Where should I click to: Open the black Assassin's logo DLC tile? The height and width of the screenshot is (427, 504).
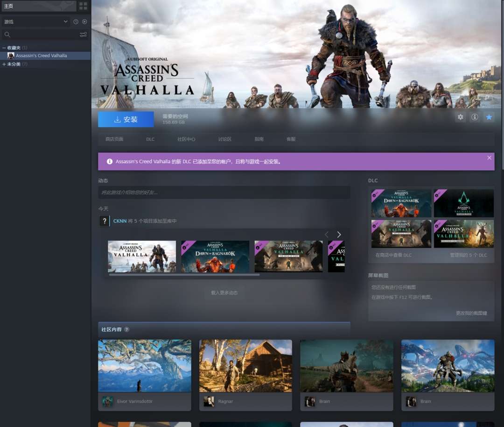pyautogui.click(x=463, y=203)
